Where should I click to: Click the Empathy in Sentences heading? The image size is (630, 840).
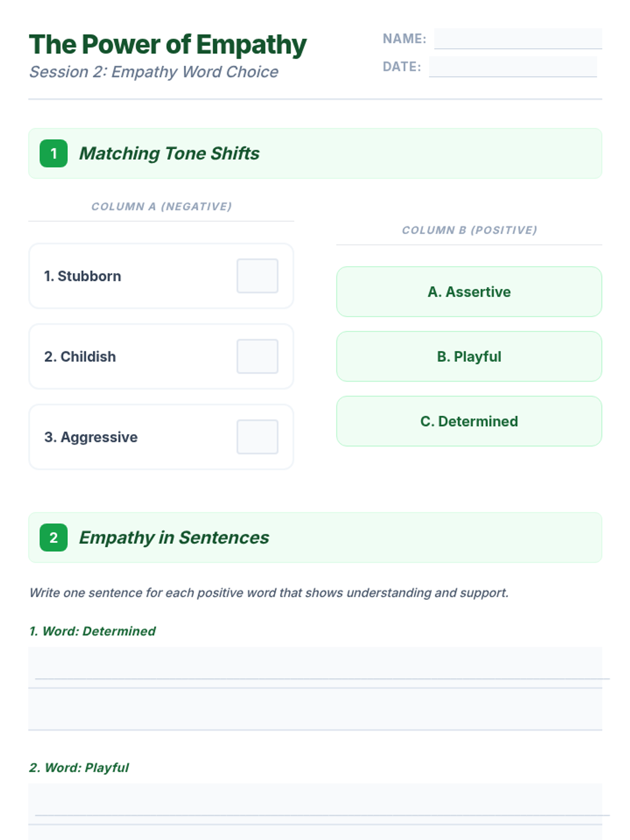point(174,538)
